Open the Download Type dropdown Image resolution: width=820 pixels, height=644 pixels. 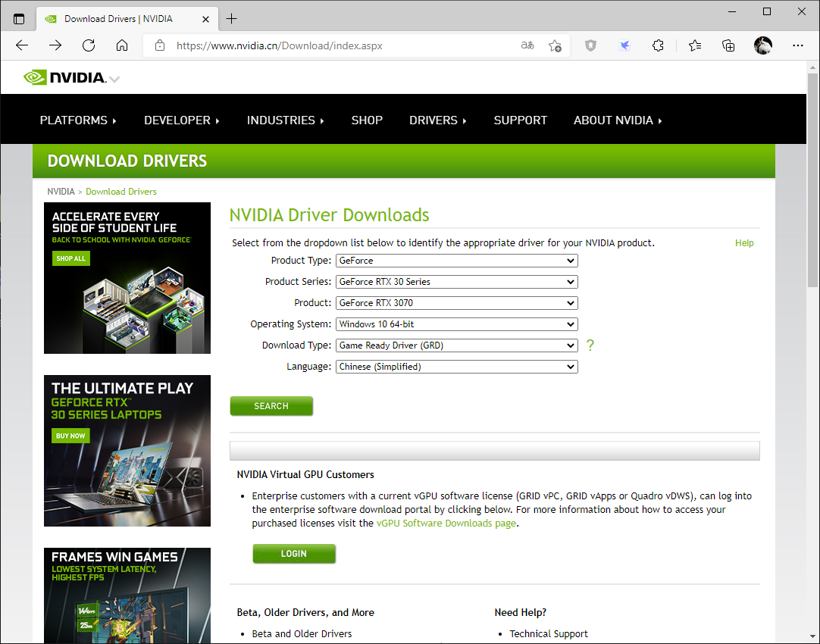coord(456,345)
